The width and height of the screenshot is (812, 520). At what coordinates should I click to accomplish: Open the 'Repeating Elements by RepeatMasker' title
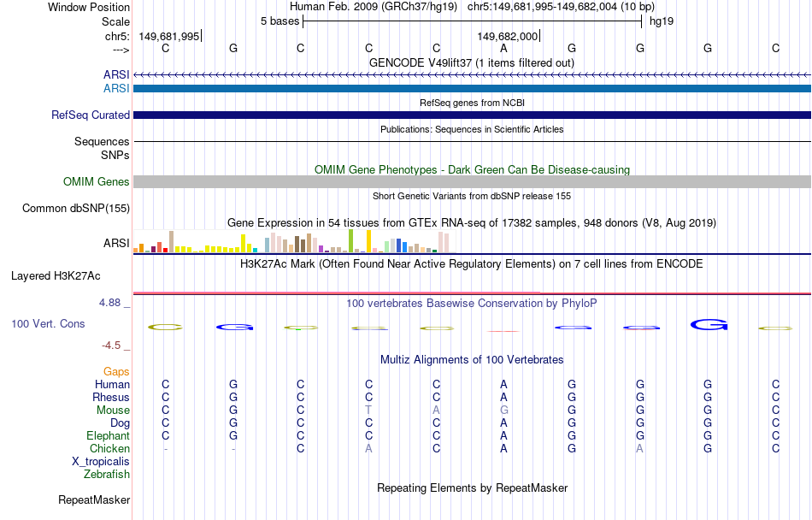(472, 487)
